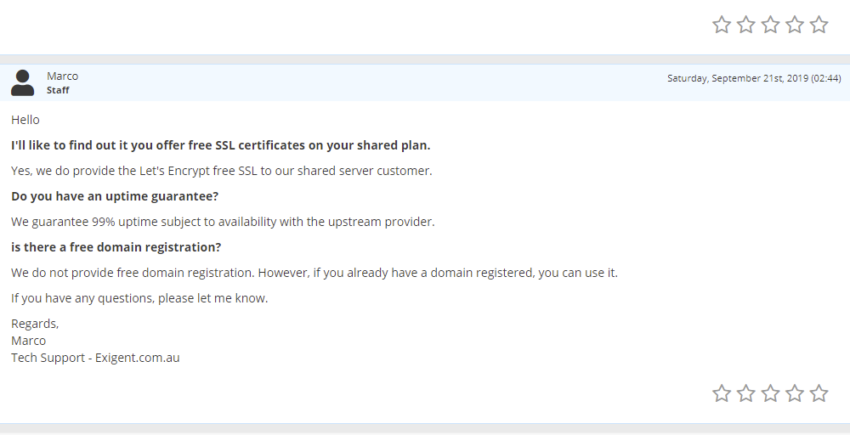Give Marco's reply two stars
Screen dimensions: 850x435
click(x=746, y=393)
